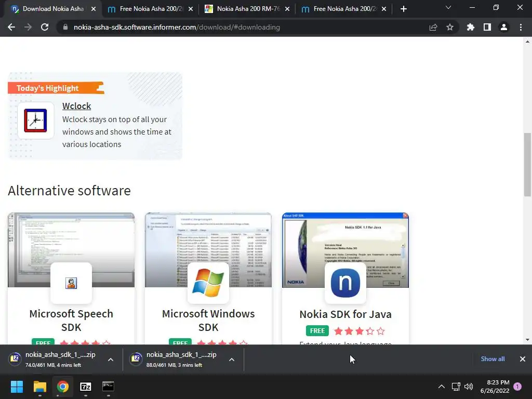The width and height of the screenshot is (532, 399).
Task: Open the Wclock title link
Action: point(77,106)
